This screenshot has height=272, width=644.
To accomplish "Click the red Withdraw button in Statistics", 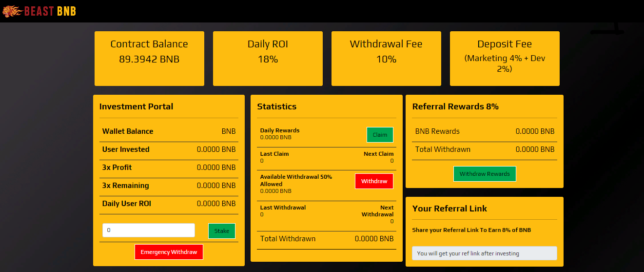I will coord(374,181).
